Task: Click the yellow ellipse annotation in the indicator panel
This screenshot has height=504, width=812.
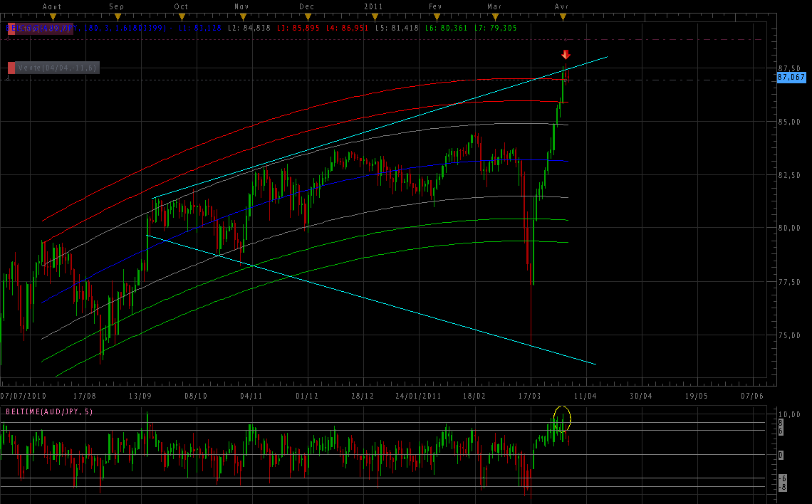Action: 562,419
